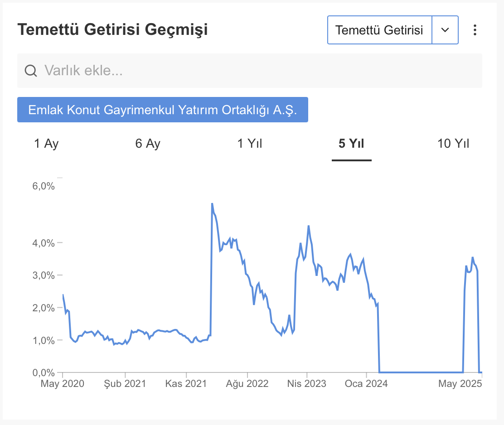
Task: Switch to the 10 Yıl range tab
Action: (x=453, y=144)
